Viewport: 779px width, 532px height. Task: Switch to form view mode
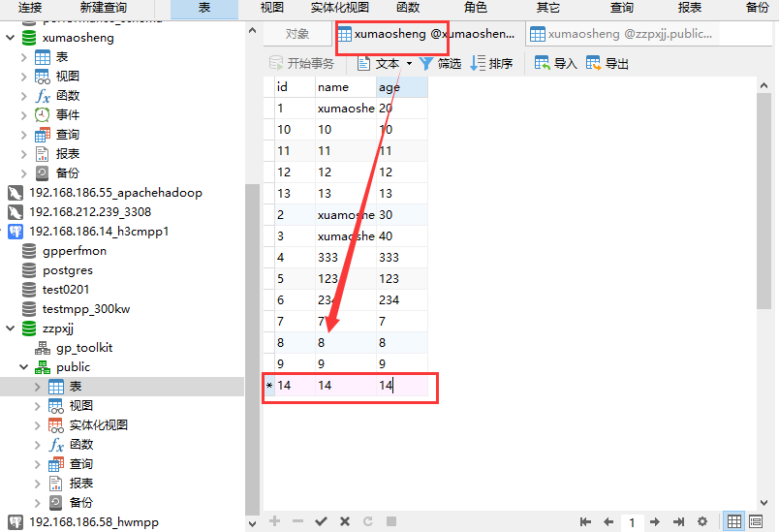click(757, 521)
